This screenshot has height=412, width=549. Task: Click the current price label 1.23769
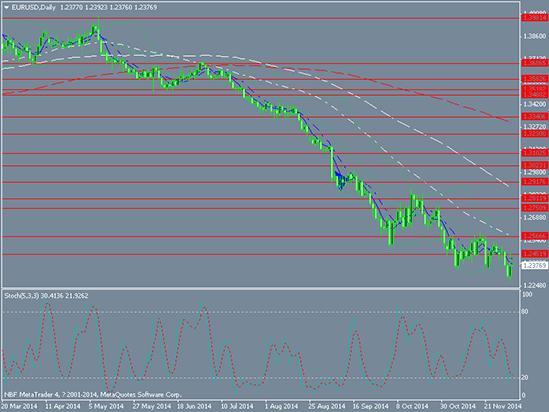tap(534, 266)
